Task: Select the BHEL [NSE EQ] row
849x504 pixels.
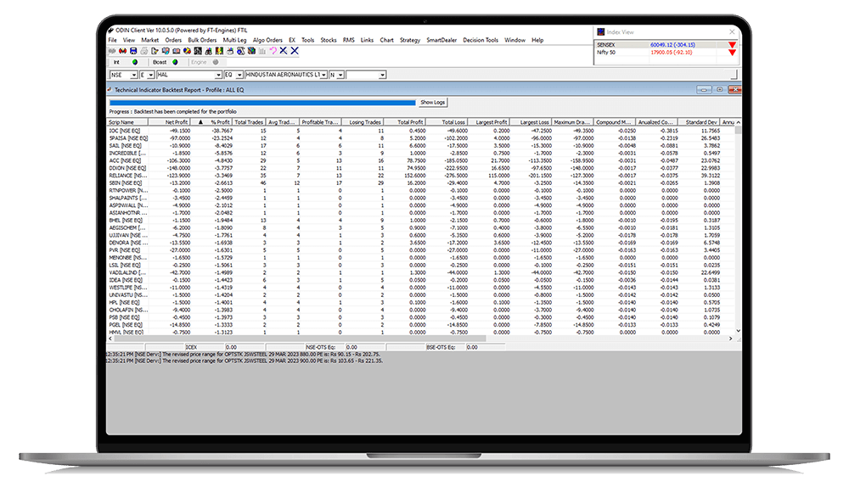Action: [x=421, y=221]
